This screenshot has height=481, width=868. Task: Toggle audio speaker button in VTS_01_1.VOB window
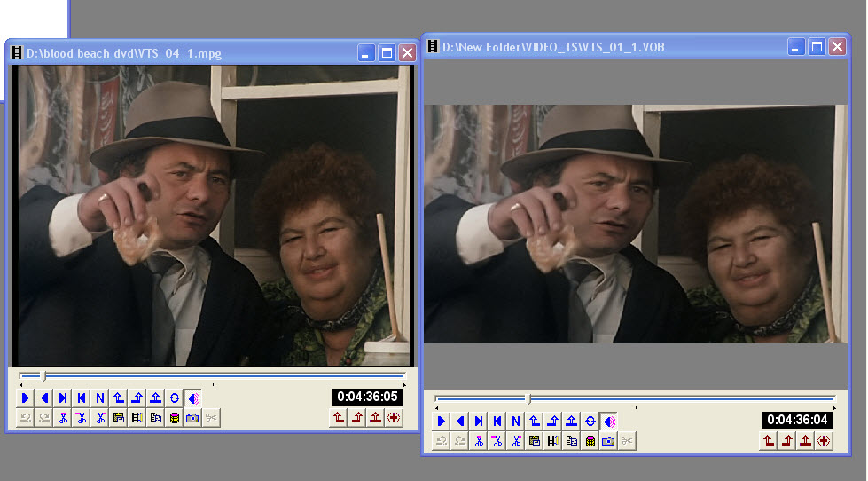609,422
